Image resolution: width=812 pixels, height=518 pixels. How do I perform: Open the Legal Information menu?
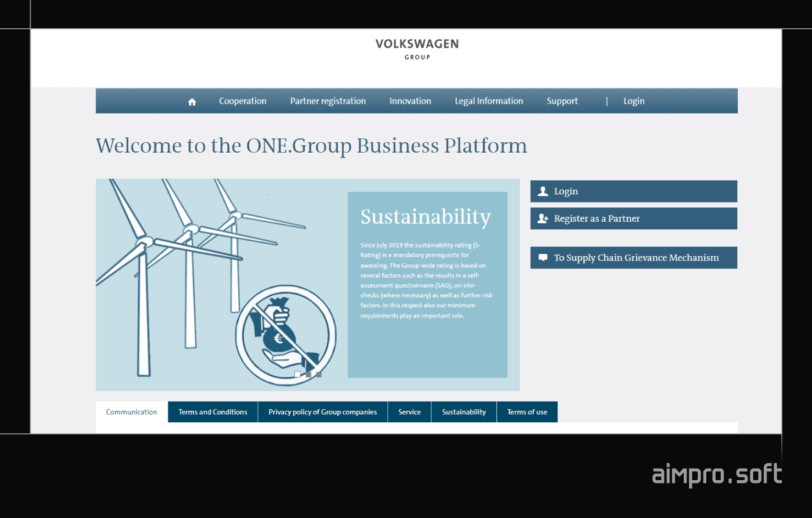489,101
